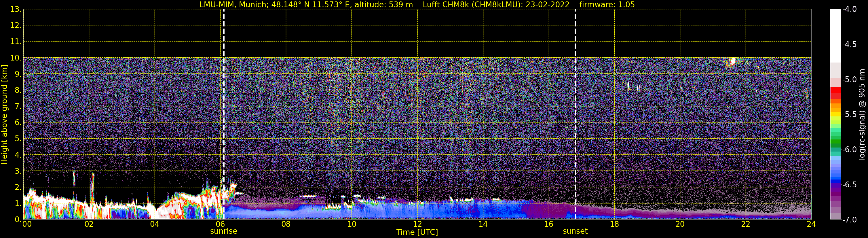Screen dimensions: 868x238
Task: Click the time axis tick "14"
Action: coord(483,224)
